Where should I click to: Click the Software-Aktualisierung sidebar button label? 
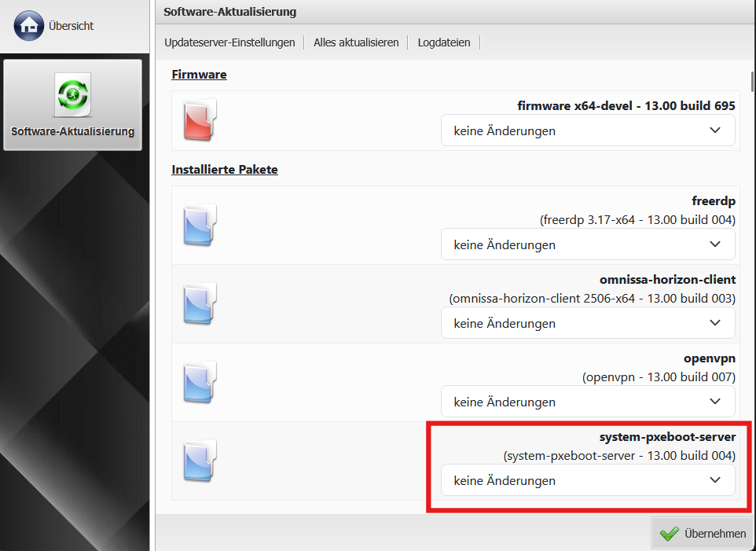coord(72,132)
